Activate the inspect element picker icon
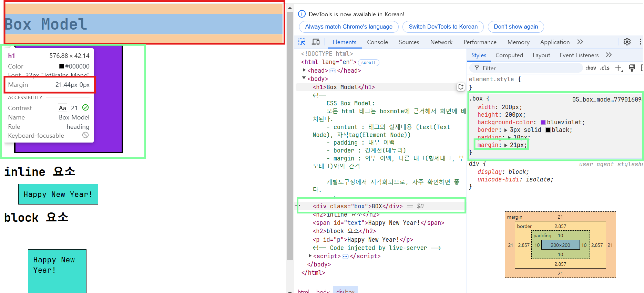 (x=302, y=42)
